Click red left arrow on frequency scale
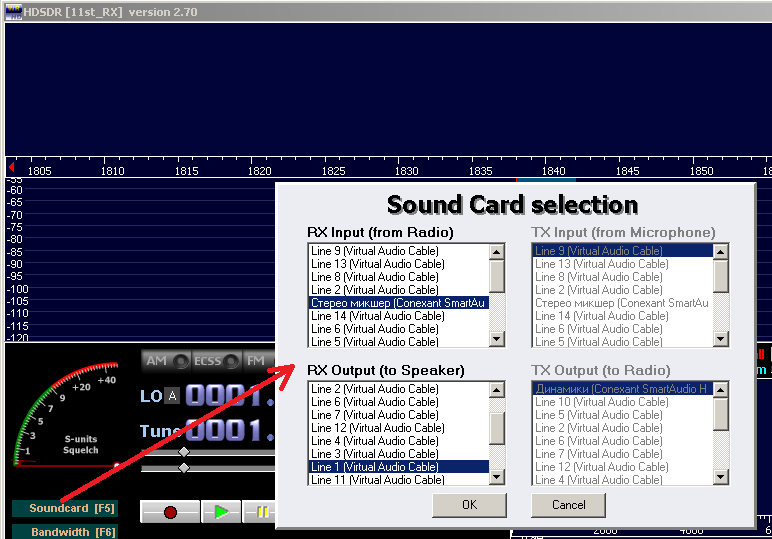 11,167
